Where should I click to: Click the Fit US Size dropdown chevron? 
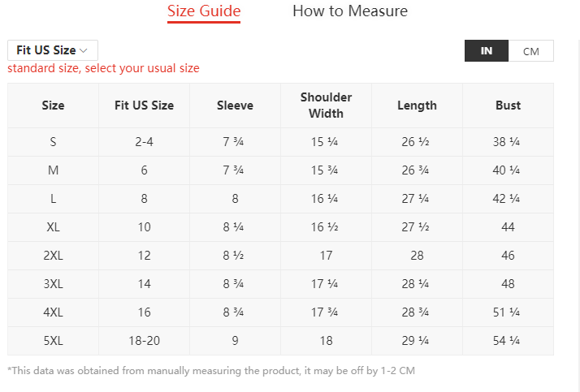pyautogui.click(x=84, y=50)
